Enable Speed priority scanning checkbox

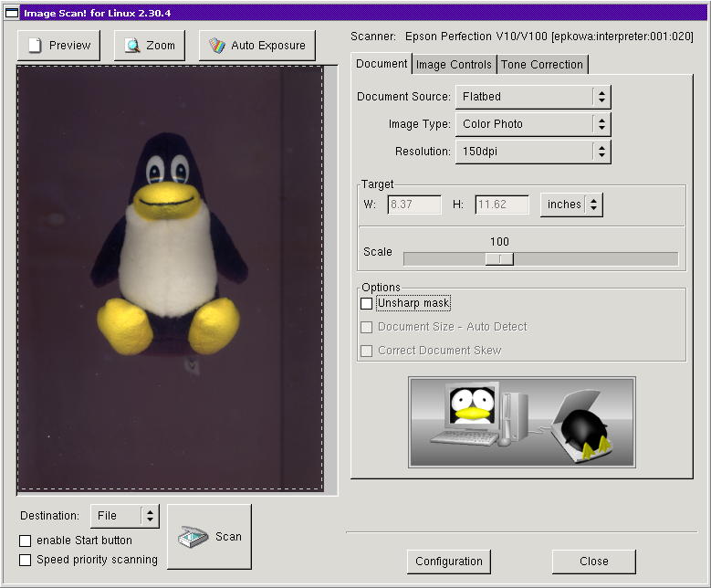[x=26, y=560]
